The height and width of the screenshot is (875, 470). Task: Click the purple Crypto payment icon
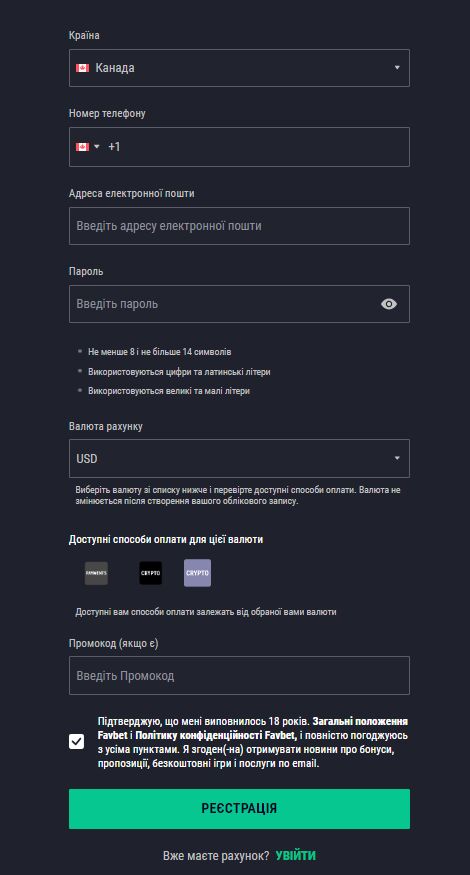(198, 573)
